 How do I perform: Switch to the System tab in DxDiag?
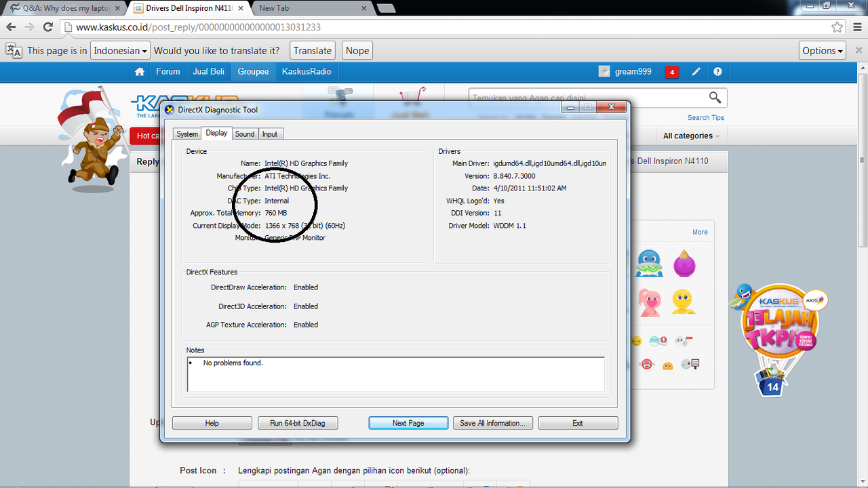[x=187, y=134]
